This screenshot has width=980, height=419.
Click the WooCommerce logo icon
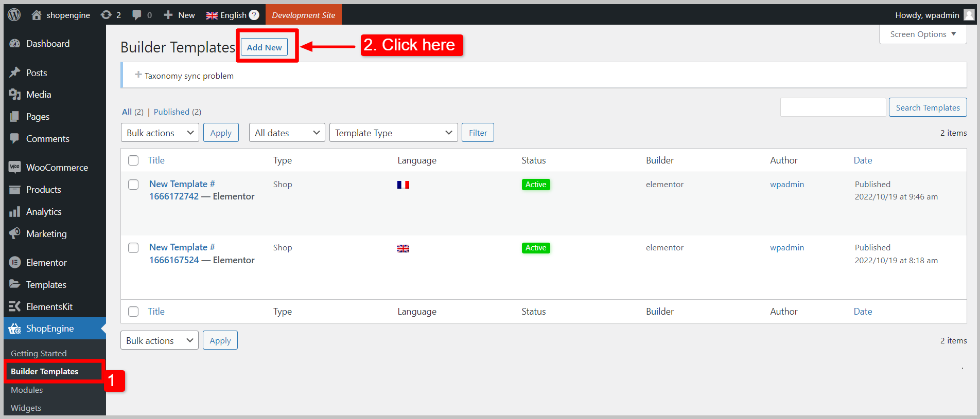(x=14, y=167)
